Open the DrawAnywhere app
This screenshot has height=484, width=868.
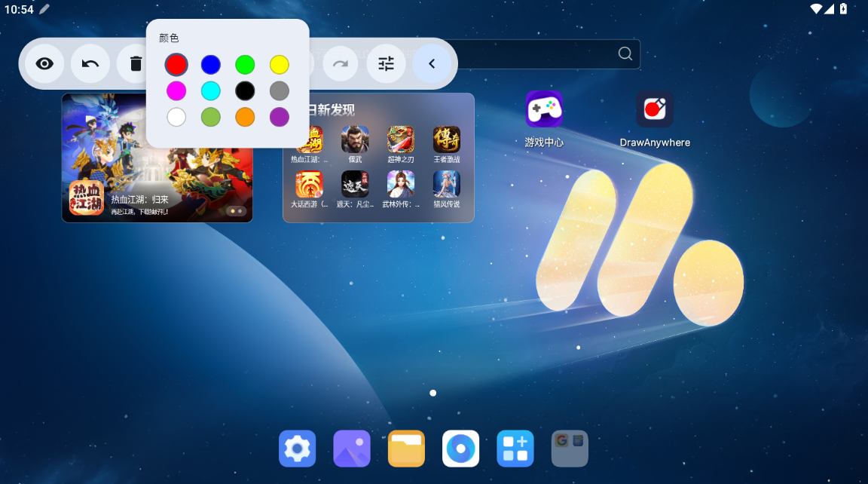click(x=654, y=110)
